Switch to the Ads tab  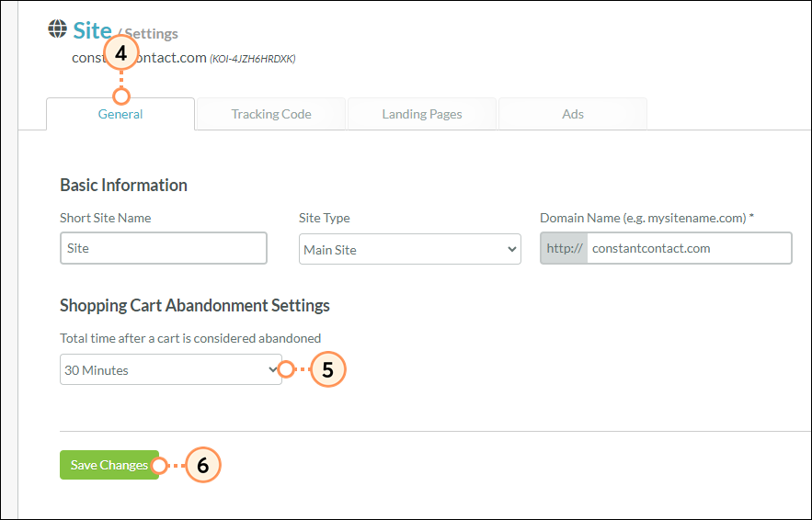point(573,114)
